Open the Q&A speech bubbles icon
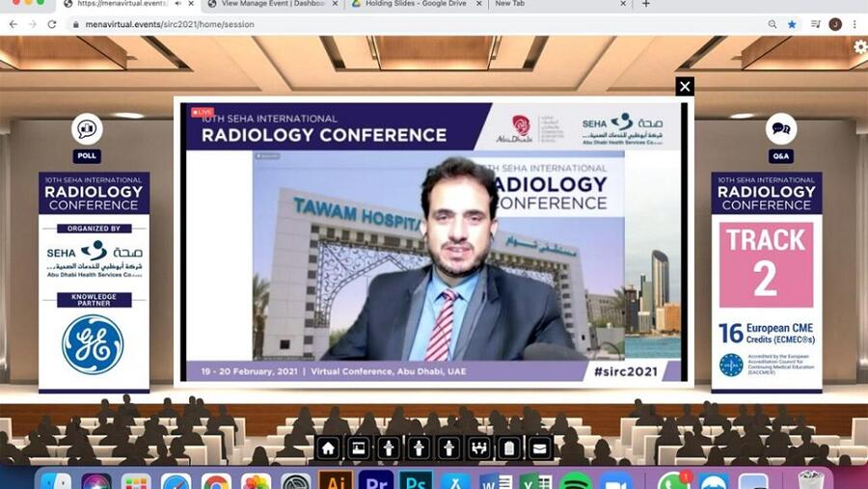The width and height of the screenshot is (868, 489). tap(781, 129)
